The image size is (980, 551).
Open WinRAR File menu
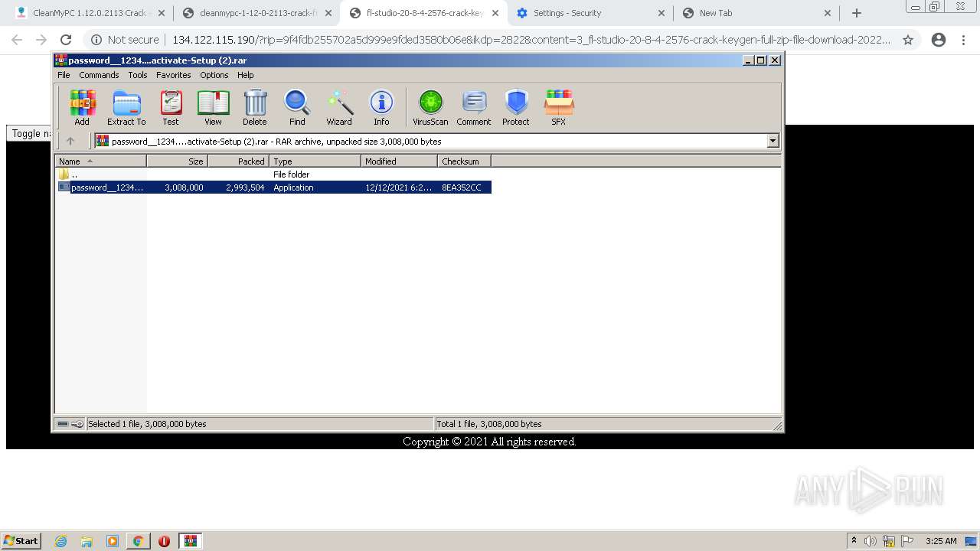(x=64, y=75)
